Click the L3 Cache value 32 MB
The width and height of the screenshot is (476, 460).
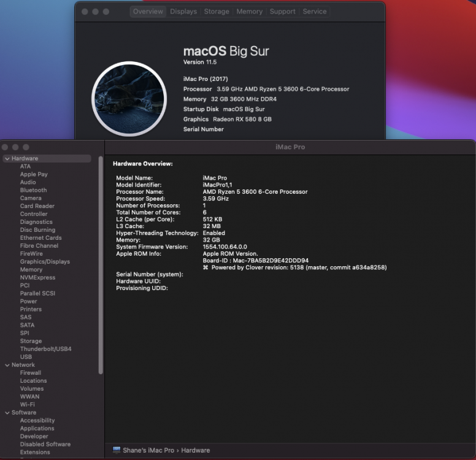point(212,226)
